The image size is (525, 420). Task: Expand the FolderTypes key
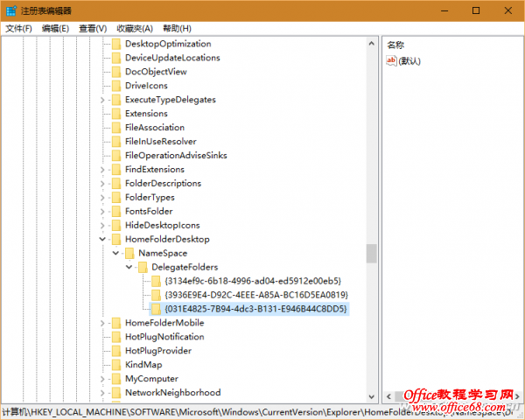click(102, 198)
